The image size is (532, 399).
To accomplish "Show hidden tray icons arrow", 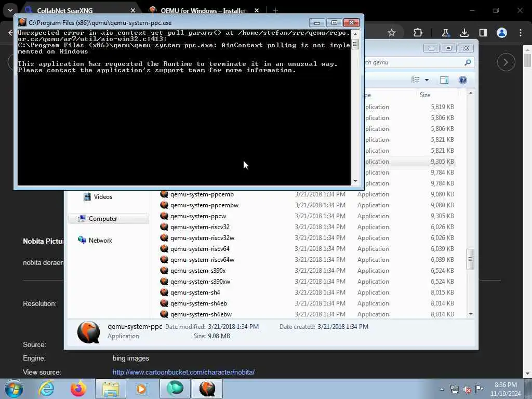I will coord(442,389).
